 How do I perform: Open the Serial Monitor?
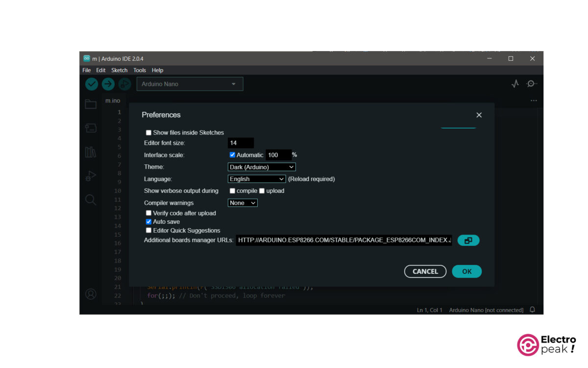coord(532,84)
